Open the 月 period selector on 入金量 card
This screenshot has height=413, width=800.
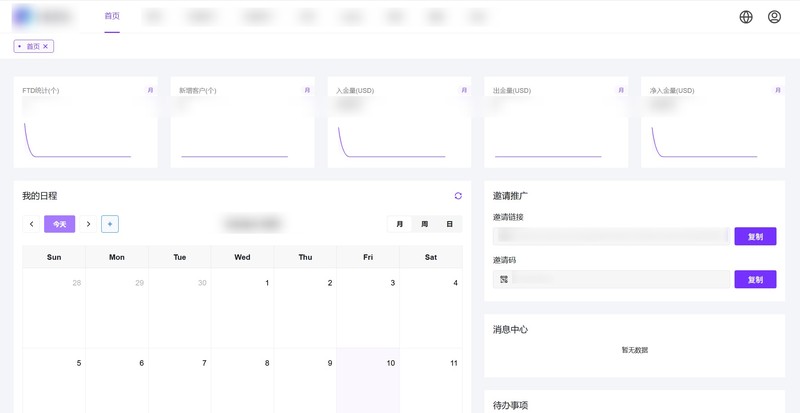pos(464,91)
